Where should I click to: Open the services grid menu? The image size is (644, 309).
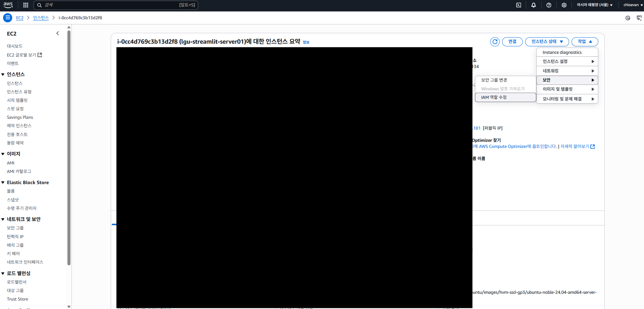[26, 5]
